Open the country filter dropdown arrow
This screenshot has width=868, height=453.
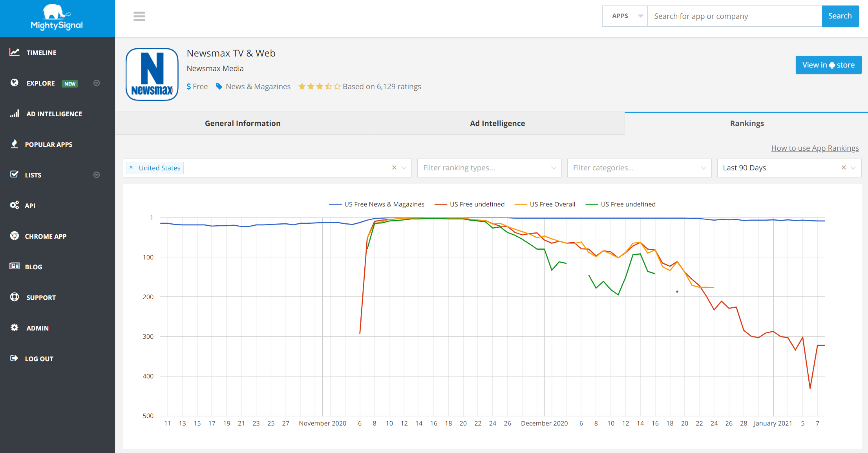coord(404,168)
